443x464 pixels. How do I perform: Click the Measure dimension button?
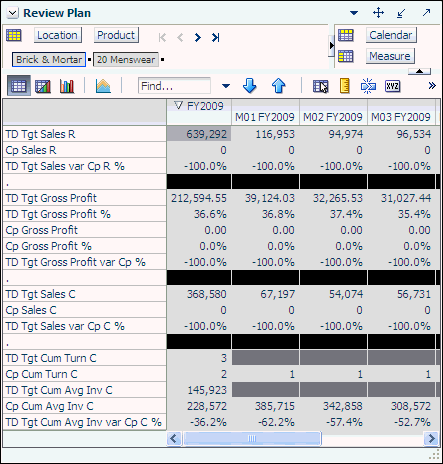pyautogui.click(x=390, y=56)
